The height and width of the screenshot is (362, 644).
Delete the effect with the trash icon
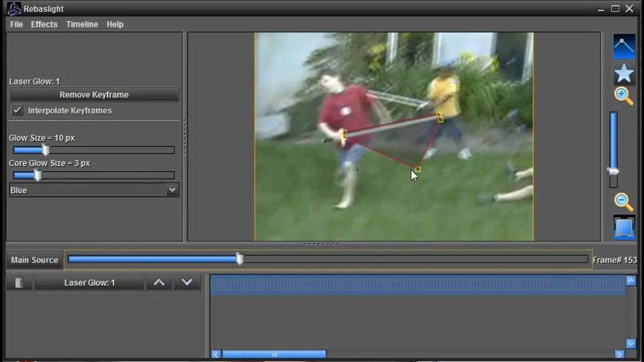(x=19, y=282)
